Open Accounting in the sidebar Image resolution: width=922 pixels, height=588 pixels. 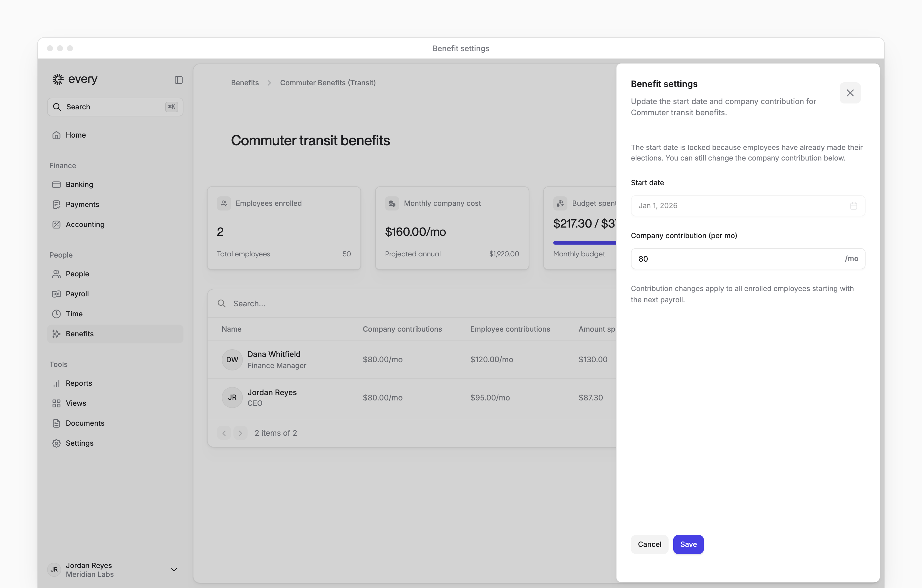pyautogui.click(x=115, y=224)
